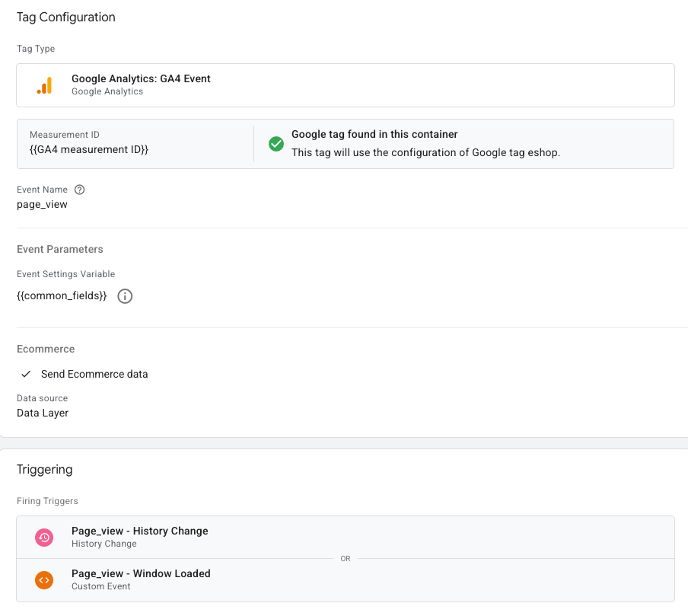
Task: Click the Tag Configuration heading
Action: [x=65, y=17]
